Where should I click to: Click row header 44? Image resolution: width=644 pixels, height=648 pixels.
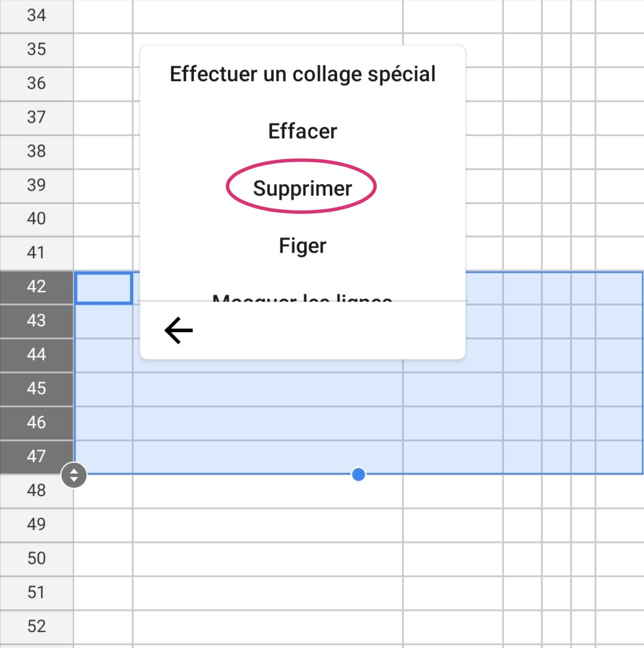(x=36, y=355)
